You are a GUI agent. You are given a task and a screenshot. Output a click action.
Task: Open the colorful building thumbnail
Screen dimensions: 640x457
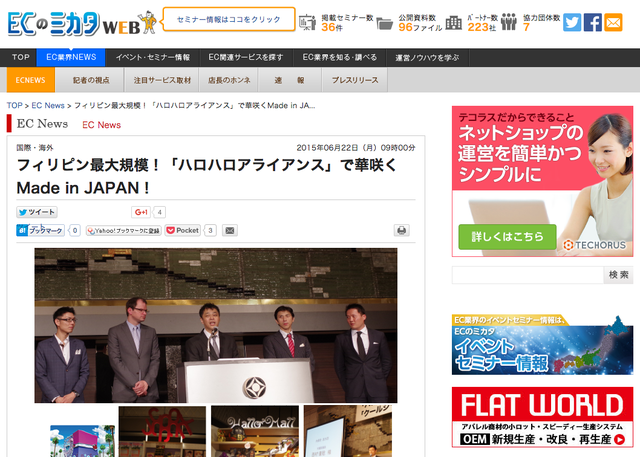coord(82,441)
